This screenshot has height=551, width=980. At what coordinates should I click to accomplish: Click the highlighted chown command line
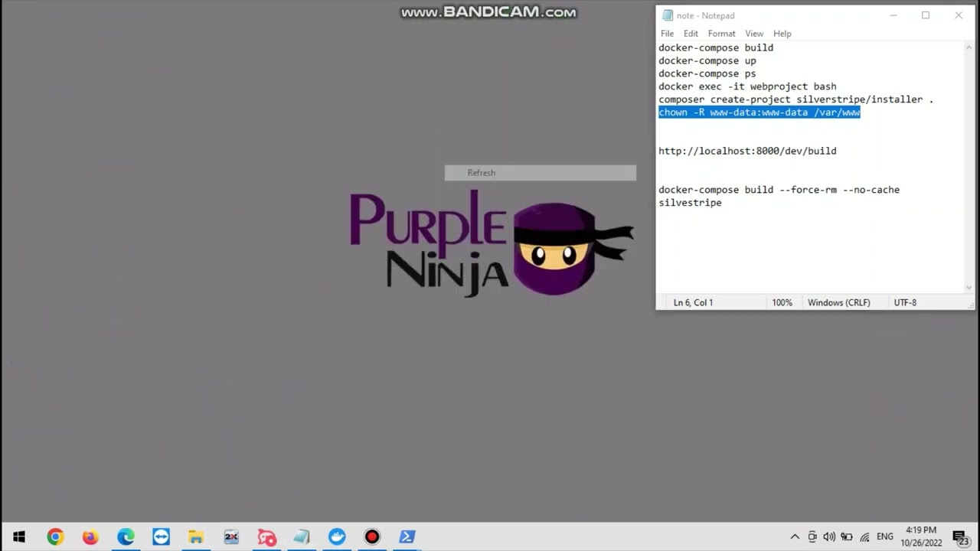[x=759, y=112]
